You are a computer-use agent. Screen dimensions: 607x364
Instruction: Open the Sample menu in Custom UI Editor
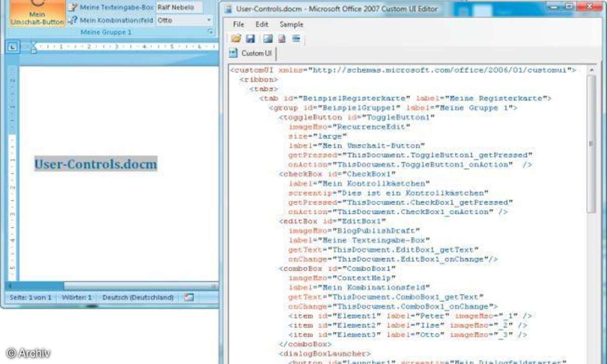291,24
